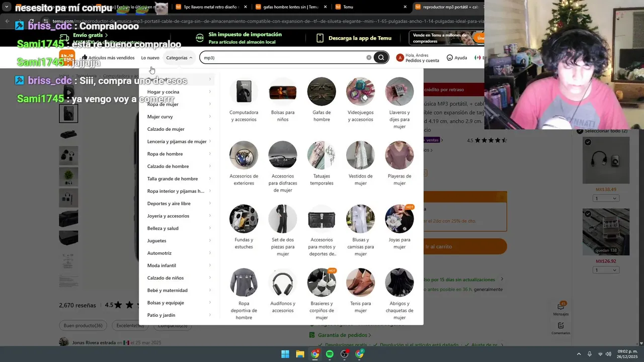The width and height of the screenshot is (644, 362).
Task: Click the search magnifier button
Action: tap(381, 57)
